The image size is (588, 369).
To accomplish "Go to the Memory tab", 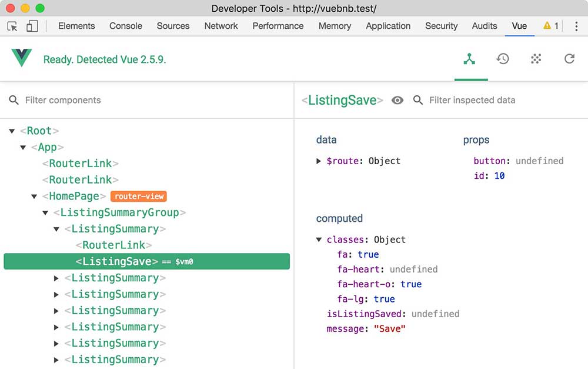I will [335, 26].
